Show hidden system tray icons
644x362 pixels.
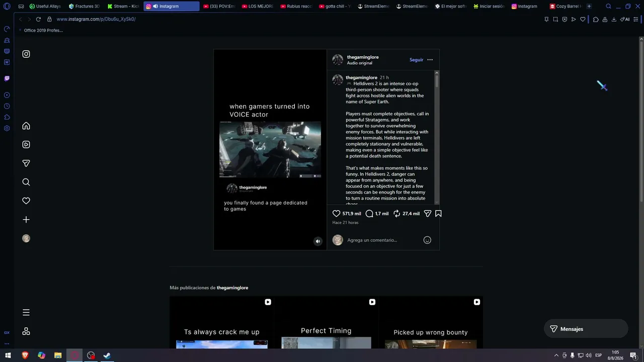click(556, 355)
